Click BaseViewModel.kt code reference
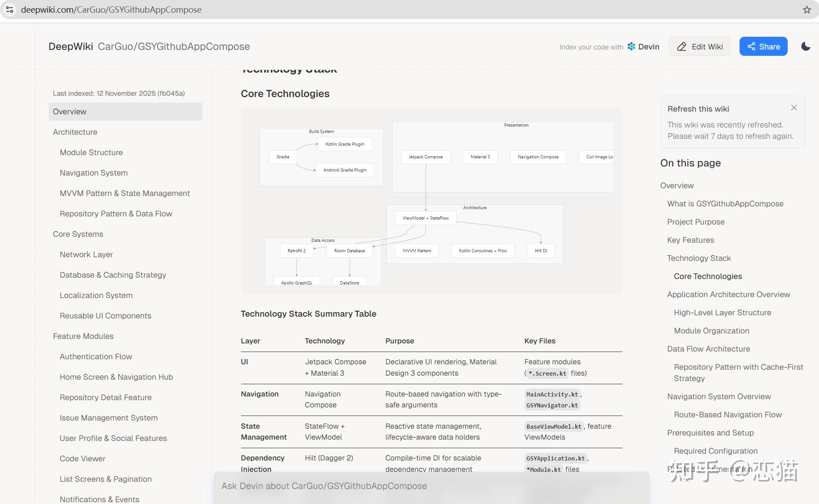This screenshot has height=504, width=819. click(x=554, y=426)
